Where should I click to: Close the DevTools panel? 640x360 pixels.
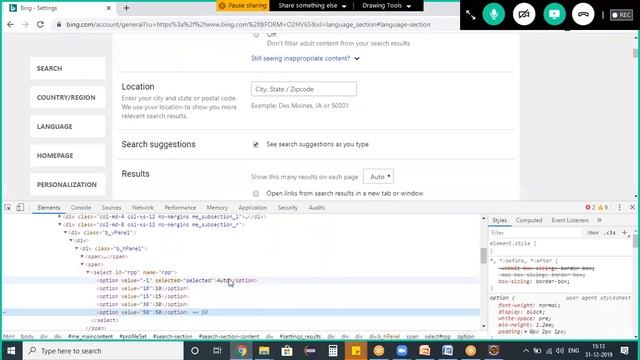pyautogui.click(x=632, y=207)
